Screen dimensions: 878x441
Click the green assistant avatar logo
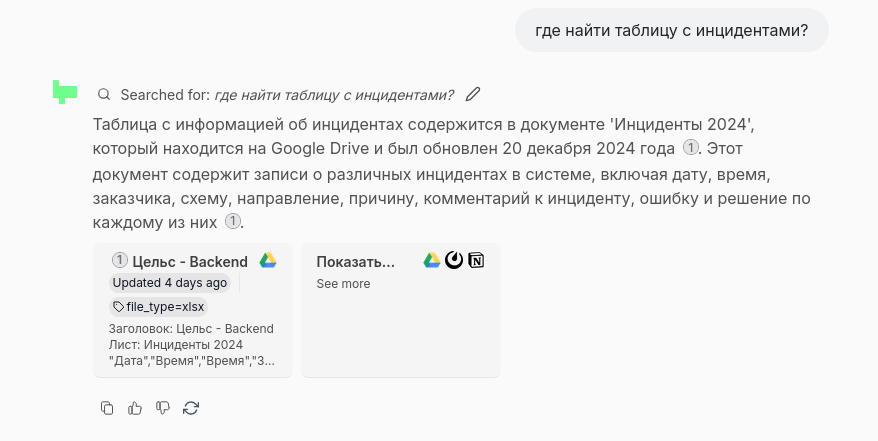(x=65, y=92)
